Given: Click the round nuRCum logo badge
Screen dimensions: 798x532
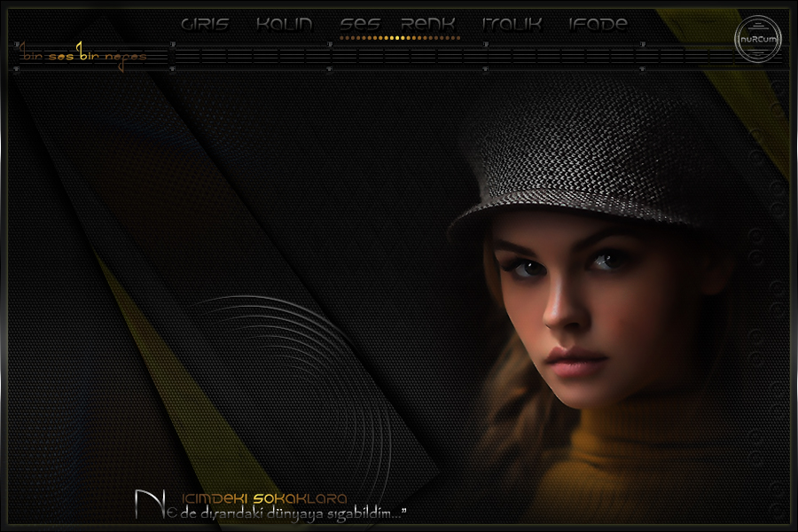Looking at the screenshot, I should coord(756,40).
